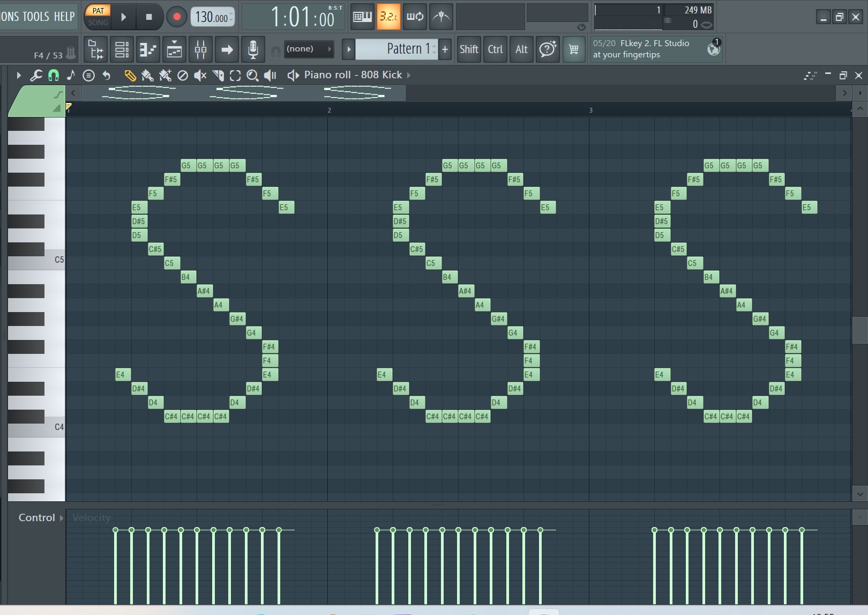
Task: Click the Ctrl modifier button
Action: click(x=495, y=49)
